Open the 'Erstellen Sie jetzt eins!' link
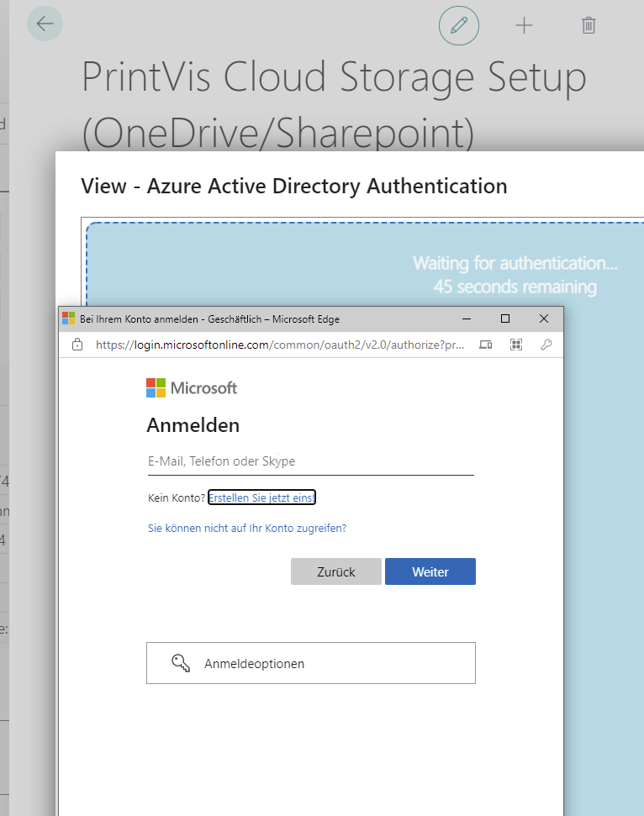The height and width of the screenshot is (816, 644). point(261,498)
